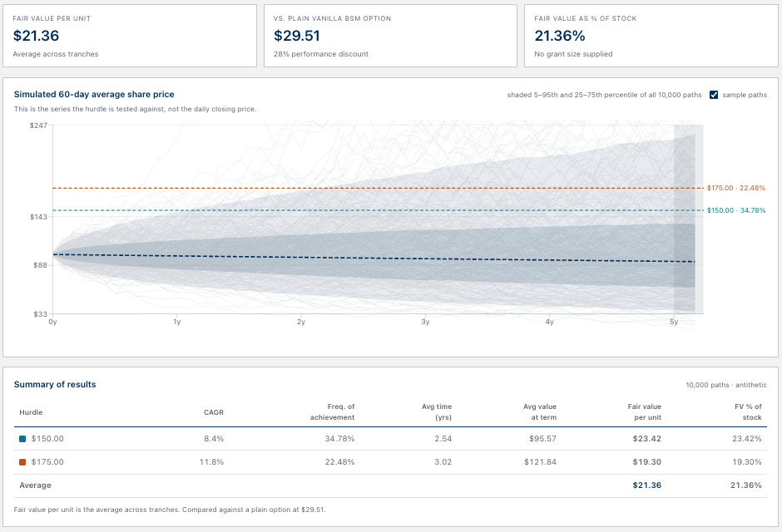Click the 1y tick on the time axis
Image resolution: width=782 pixels, height=532 pixels.
(176, 323)
